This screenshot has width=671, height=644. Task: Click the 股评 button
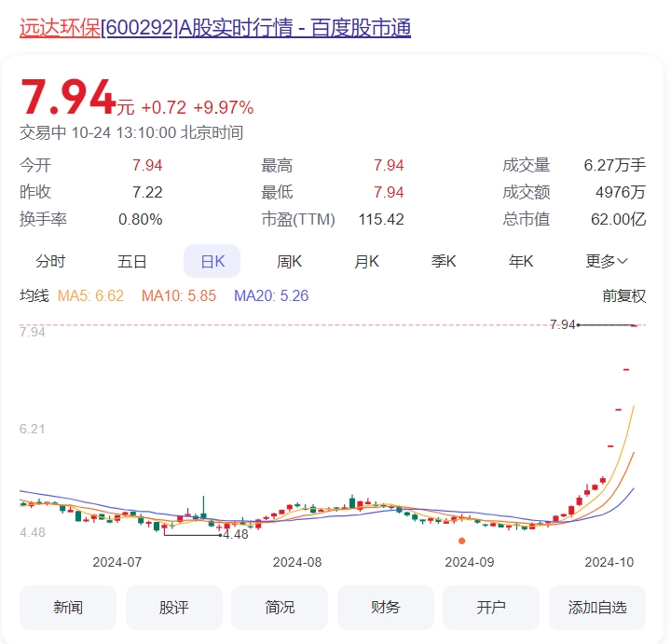point(174,608)
